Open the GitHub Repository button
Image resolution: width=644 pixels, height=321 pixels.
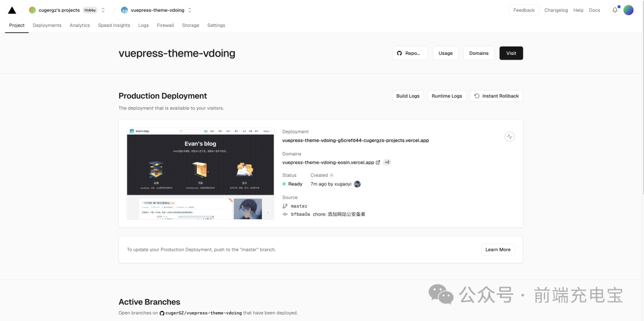pyautogui.click(x=410, y=53)
